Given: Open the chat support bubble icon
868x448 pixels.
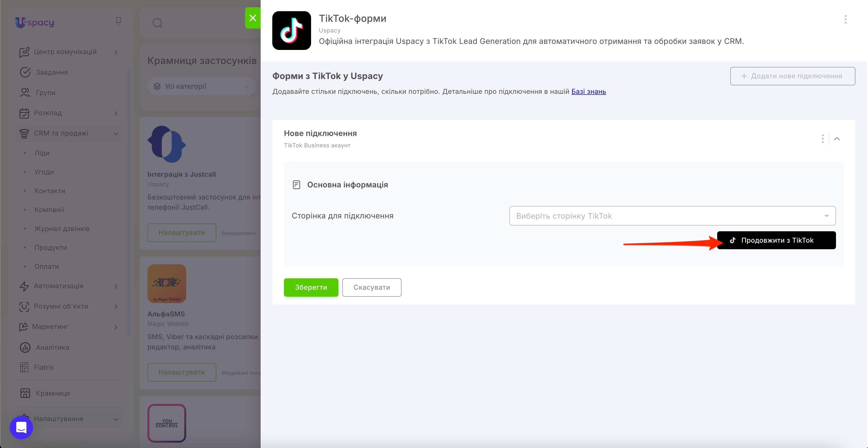Looking at the screenshot, I should coord(21,427).
